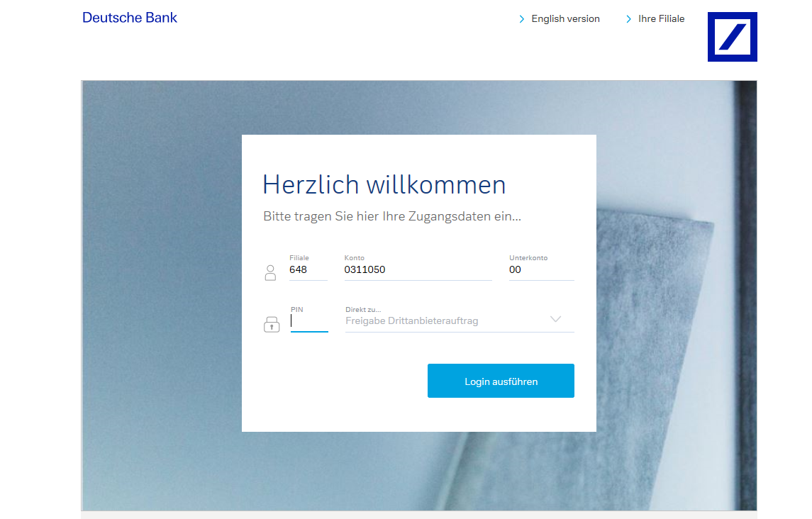Click the padlock icon beside PIN
812x519 pixels.
pyautogui.click(x=272, y=324)
